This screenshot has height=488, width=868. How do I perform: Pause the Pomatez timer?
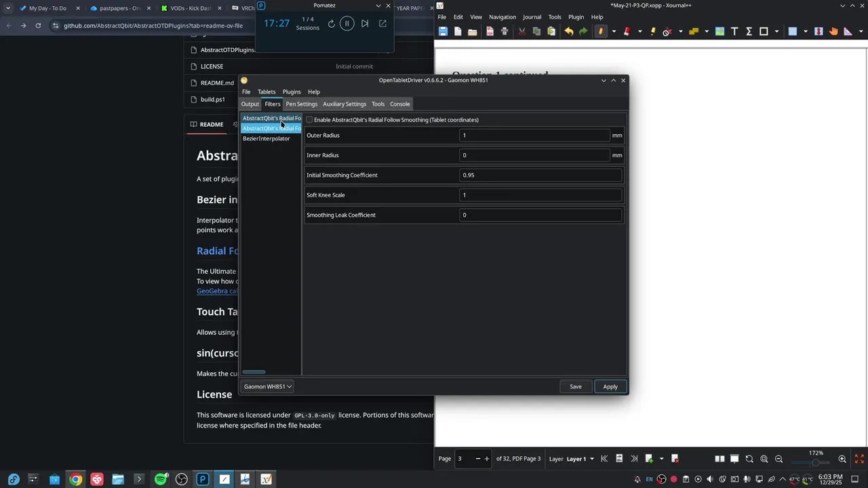pos(347,24)
